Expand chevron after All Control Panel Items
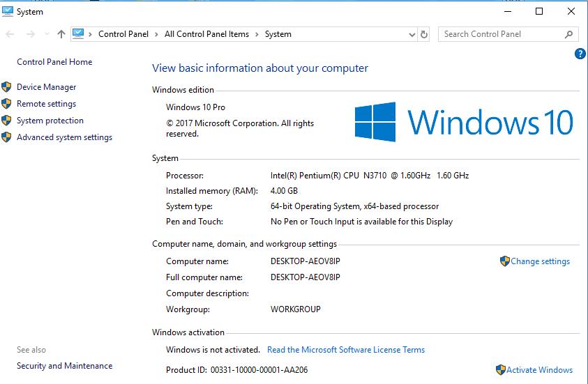 (x=257, y=34)
